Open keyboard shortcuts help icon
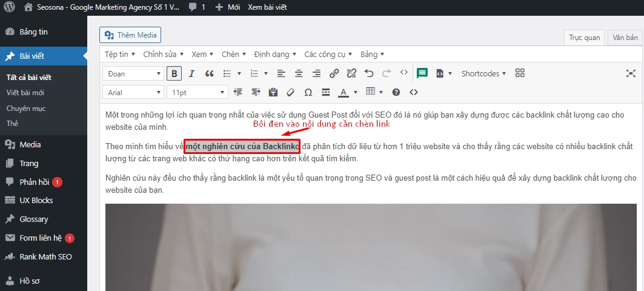The height and width of the screenshot is (291, 644). 396,92
